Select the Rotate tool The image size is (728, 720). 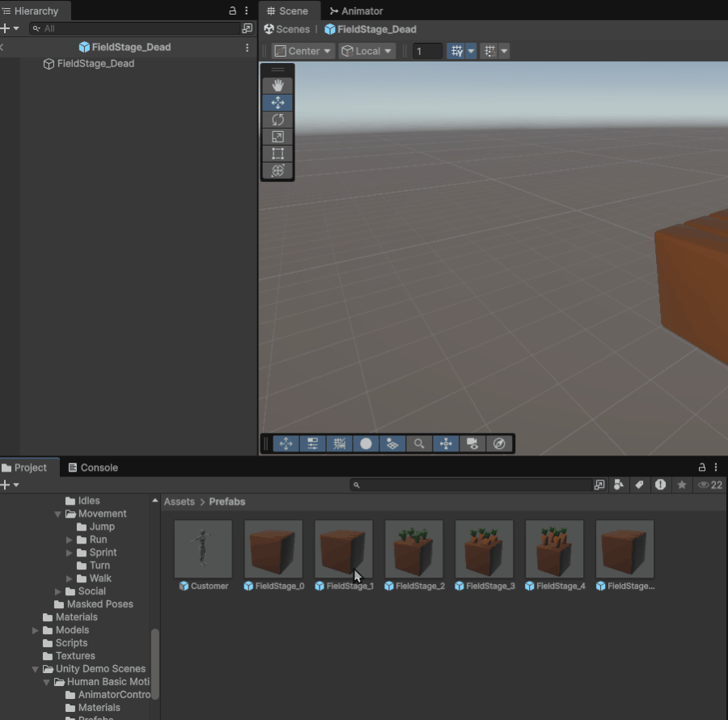277,120
